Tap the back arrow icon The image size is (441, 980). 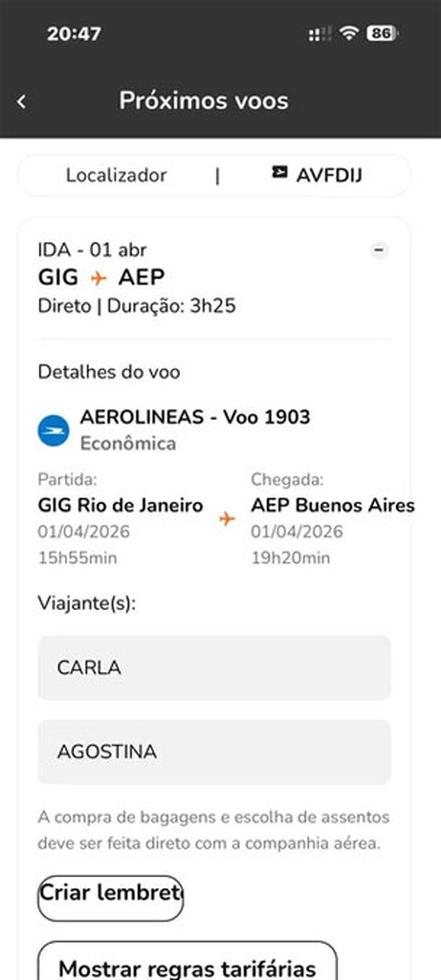(x=22, y=102)
